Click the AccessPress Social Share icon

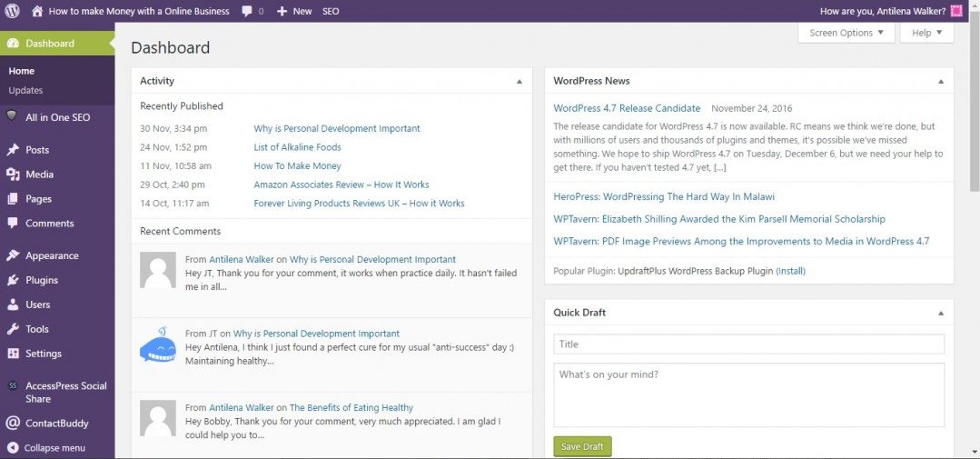click(13, 386)
